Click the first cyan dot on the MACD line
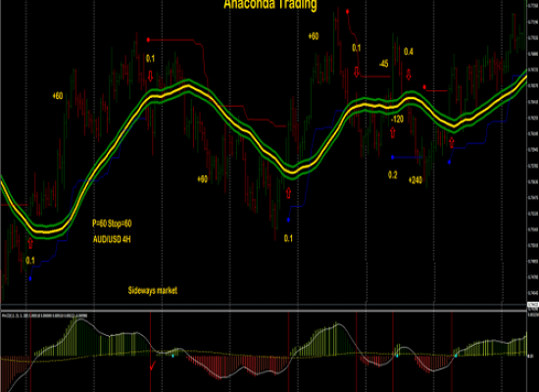 pos(172,355)
